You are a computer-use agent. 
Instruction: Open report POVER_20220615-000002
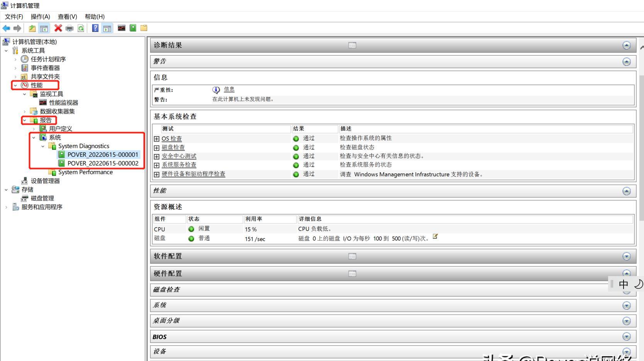(x=103, y=163)
